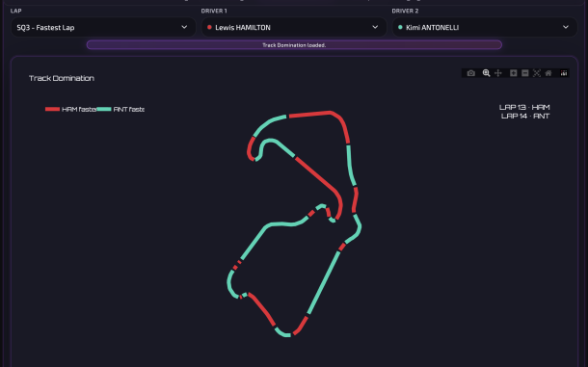This screenshot has width=588, height=367.
Task: Click the long red diagonal straight in track center
Action: point(317,175)
